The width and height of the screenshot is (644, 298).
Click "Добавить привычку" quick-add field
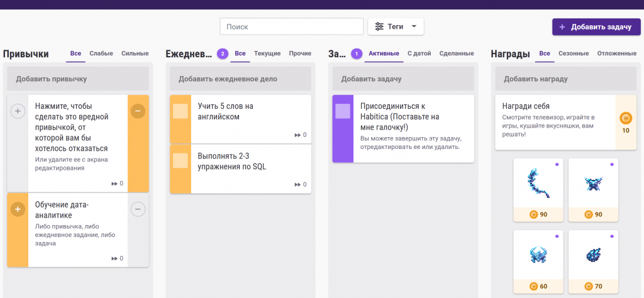coord(78,79)
